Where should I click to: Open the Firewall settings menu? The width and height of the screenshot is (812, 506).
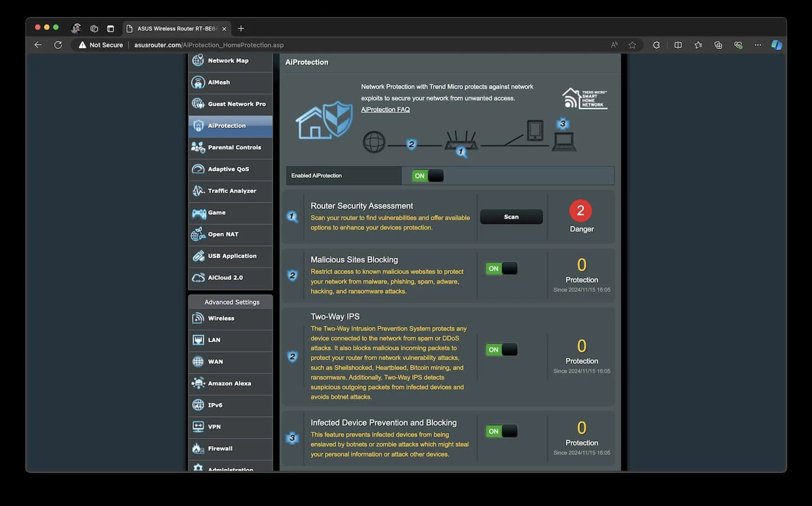pos(230,449)
